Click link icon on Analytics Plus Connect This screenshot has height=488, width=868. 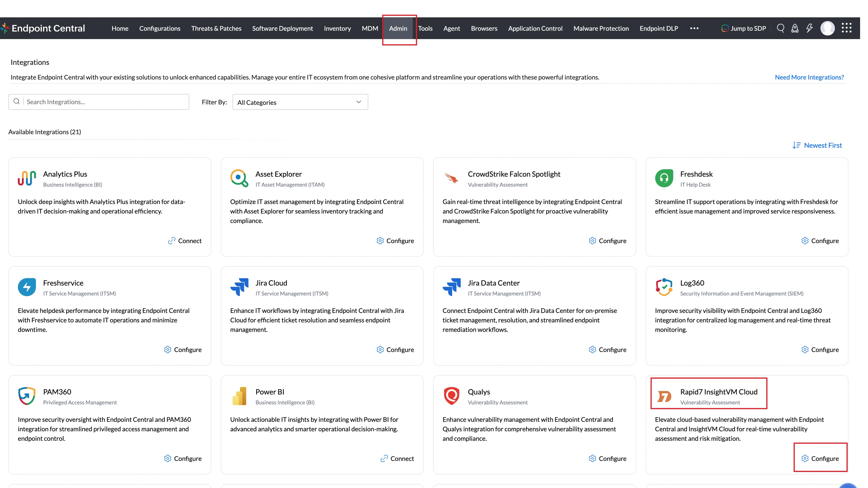pos(172,240)
